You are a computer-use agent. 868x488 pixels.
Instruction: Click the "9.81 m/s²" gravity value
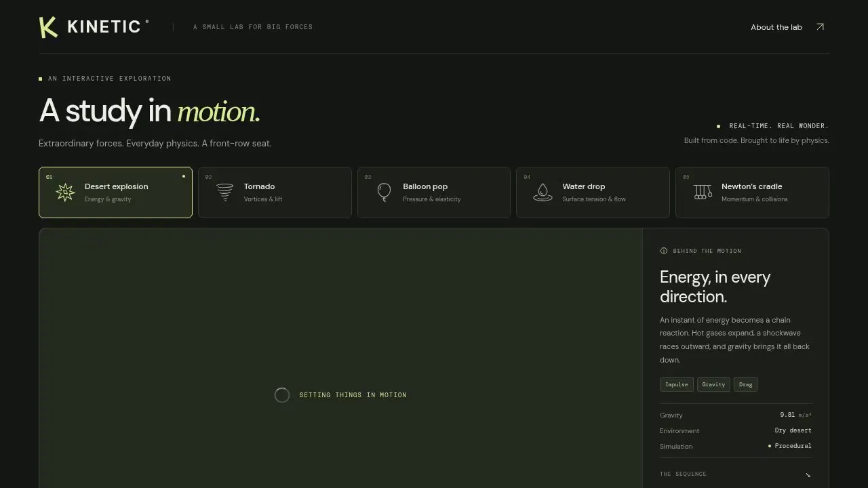(x=795, y=415)
